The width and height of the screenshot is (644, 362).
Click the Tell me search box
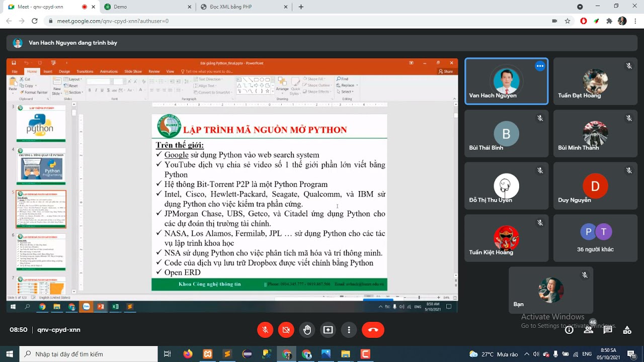click(207, 71)
